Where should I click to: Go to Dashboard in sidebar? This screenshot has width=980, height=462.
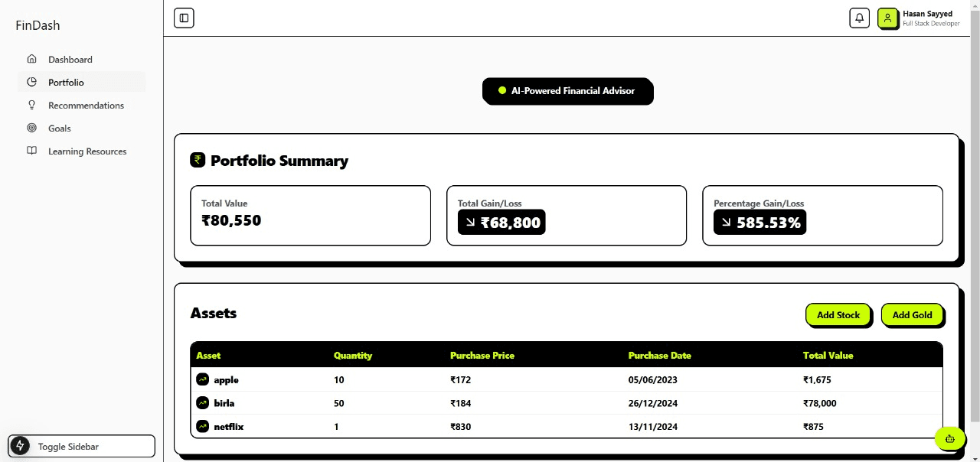(x=70, y=60)
